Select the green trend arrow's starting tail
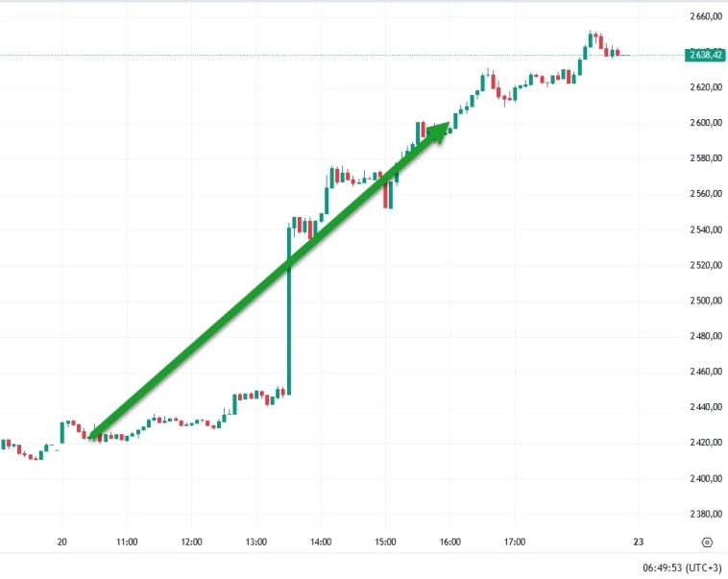The width and height of the screenshot is (728, 579). point(92,437)
